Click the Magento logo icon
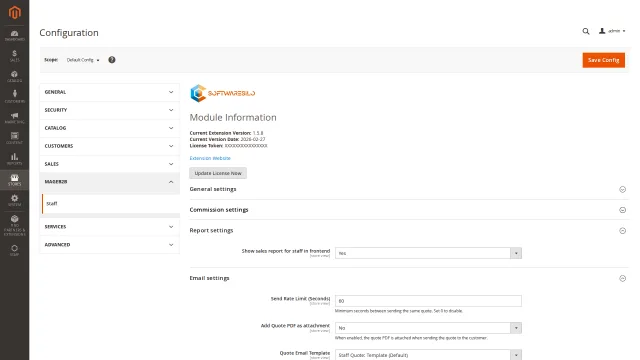This screenshot has width=640, height=360. (15, 13)
